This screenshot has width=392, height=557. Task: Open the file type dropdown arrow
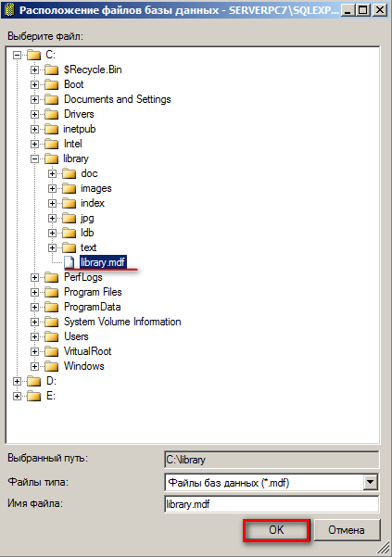(370, 483)
